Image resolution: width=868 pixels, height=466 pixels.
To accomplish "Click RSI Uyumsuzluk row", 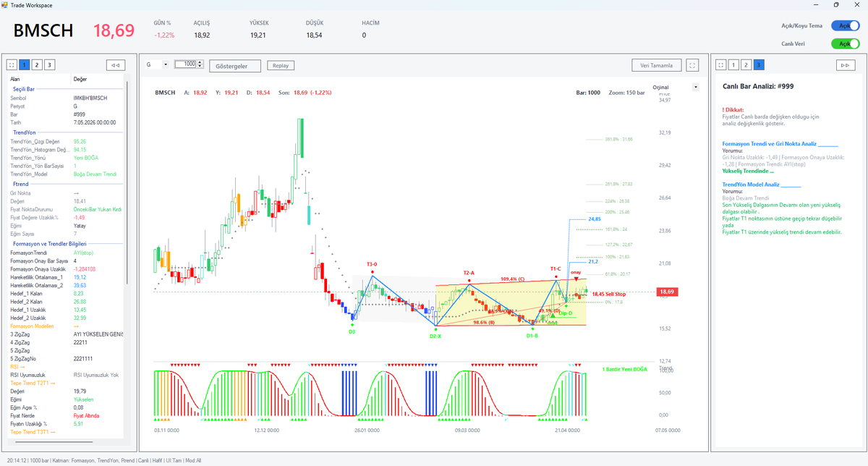I will pyautogui.click(x=66, y=375).
